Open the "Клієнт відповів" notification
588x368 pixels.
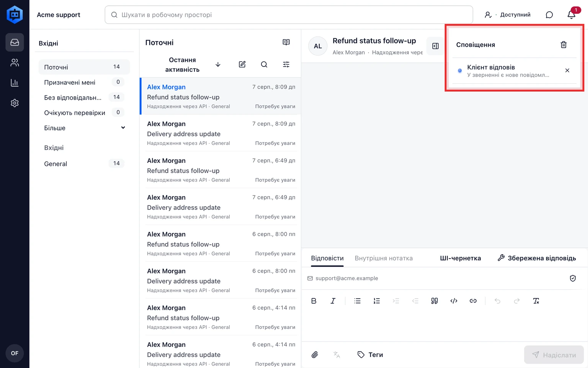pyautogui.click(x=508, y=71)
